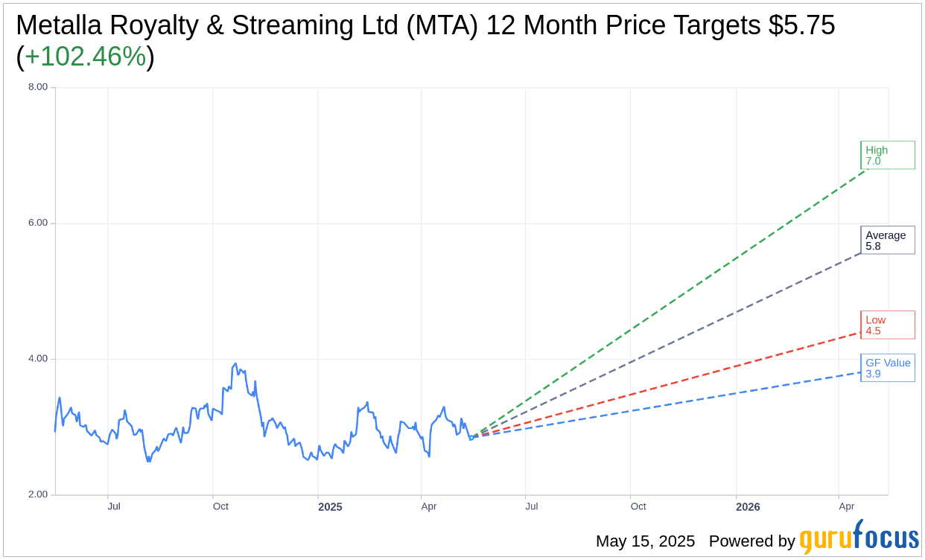Click the May 15, 2025 date stamp
The width and height of the screenshot is (925, 560).
pos(645,541)
